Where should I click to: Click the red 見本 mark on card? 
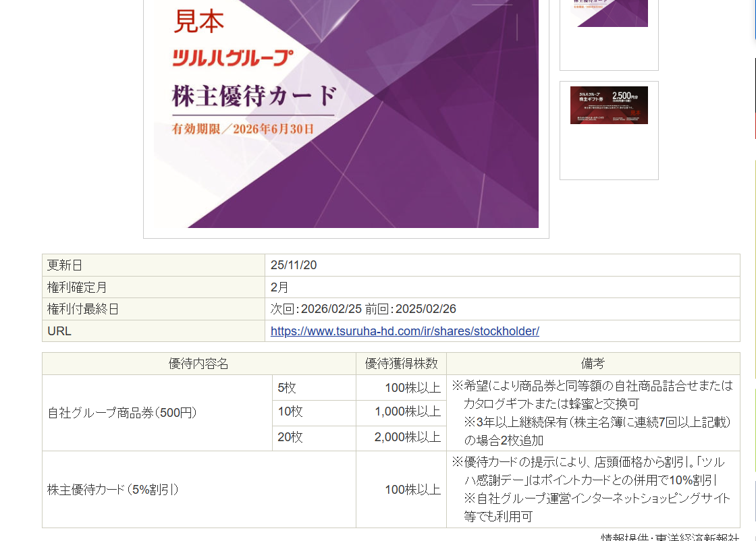click(x=198, y=22)
